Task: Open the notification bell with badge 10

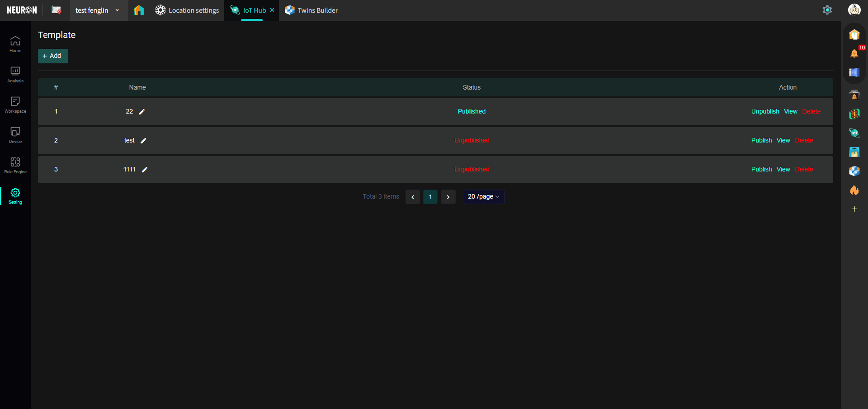Action: point(854,53)
